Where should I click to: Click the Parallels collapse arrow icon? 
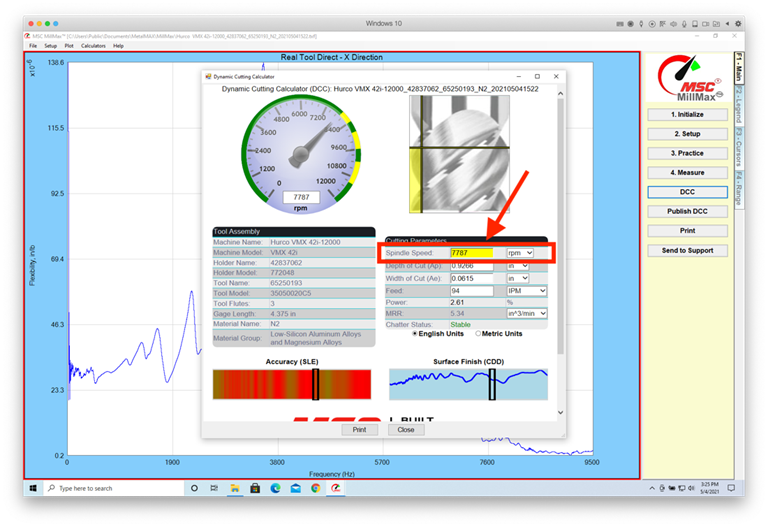pyautogui.click(x=727, y=24)
